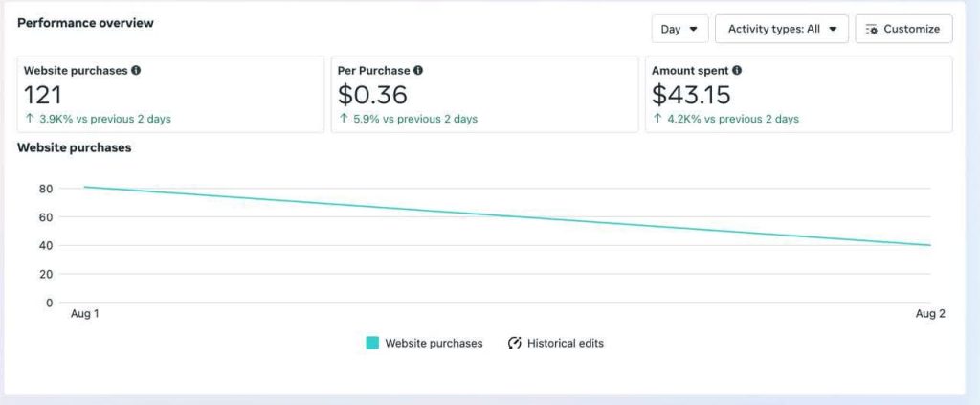Click the trend arrow beside 4.2K%
This screenshot has width=980, height=405.
click(657, 119)
